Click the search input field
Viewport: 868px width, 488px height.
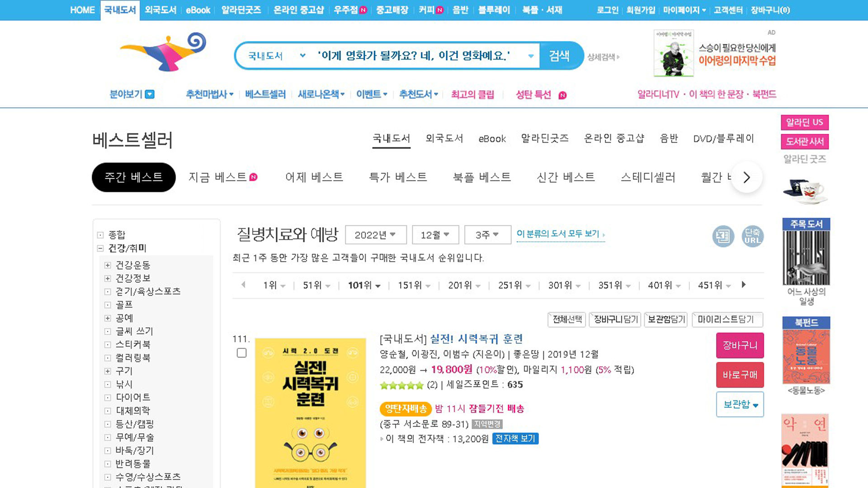pyautogui.click(x=416, y=56)
